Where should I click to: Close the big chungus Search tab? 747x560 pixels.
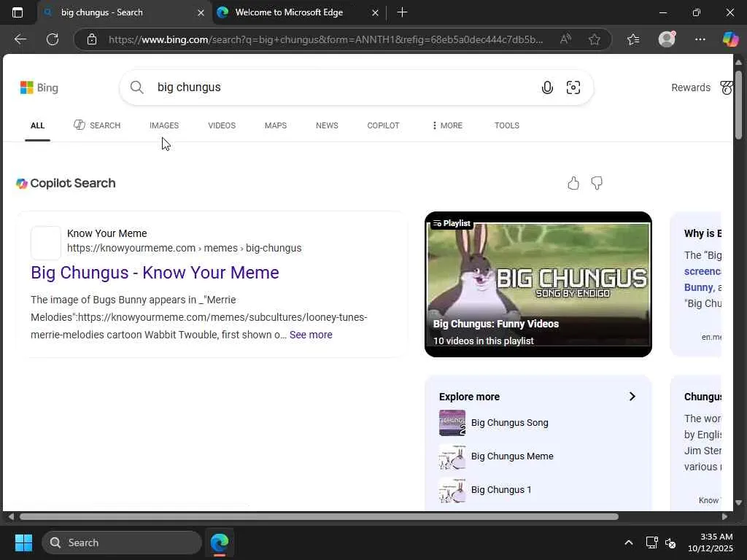(x=201, y=13)
